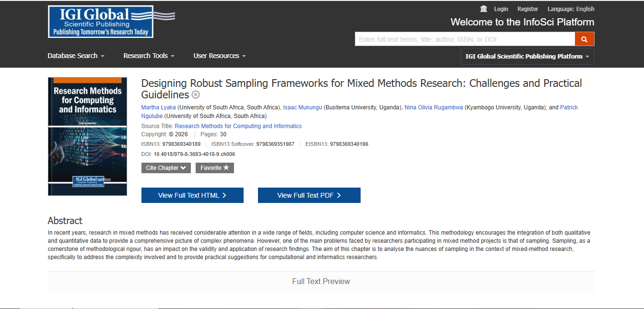Expand the User Resources menu
Screen dimensions: 644x309
click(x=219, y=56)
